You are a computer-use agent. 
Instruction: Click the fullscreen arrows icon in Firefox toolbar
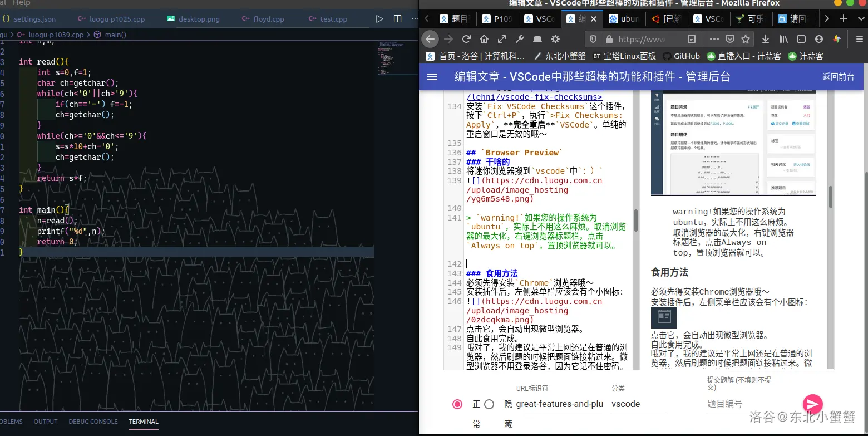point(502,39)
